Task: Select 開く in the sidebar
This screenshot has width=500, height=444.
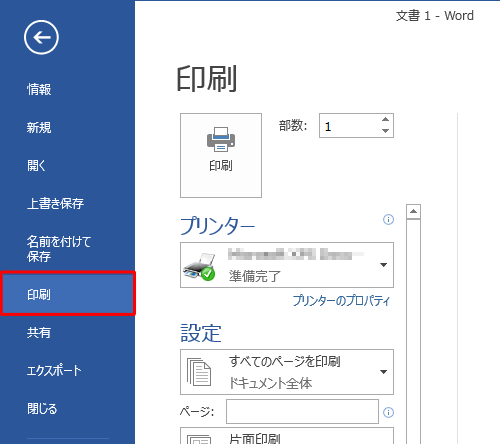Action: pos(36,166)
